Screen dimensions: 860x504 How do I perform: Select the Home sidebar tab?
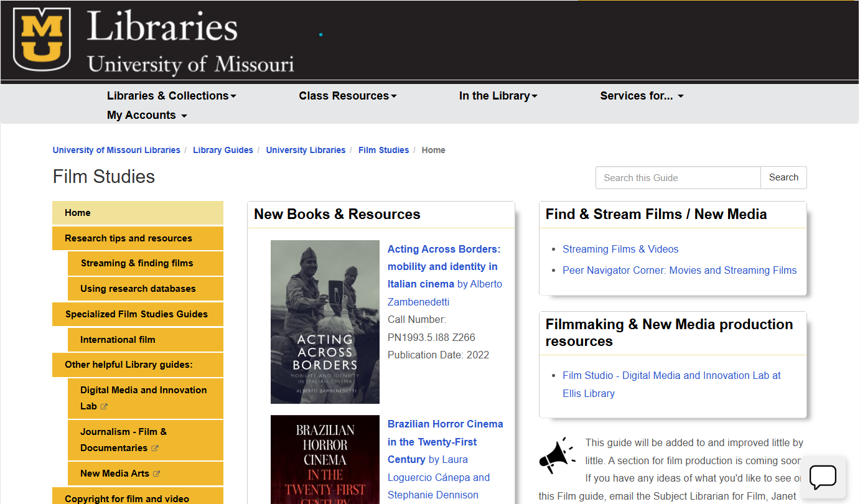pyautogui.click(x=138, y=213)
